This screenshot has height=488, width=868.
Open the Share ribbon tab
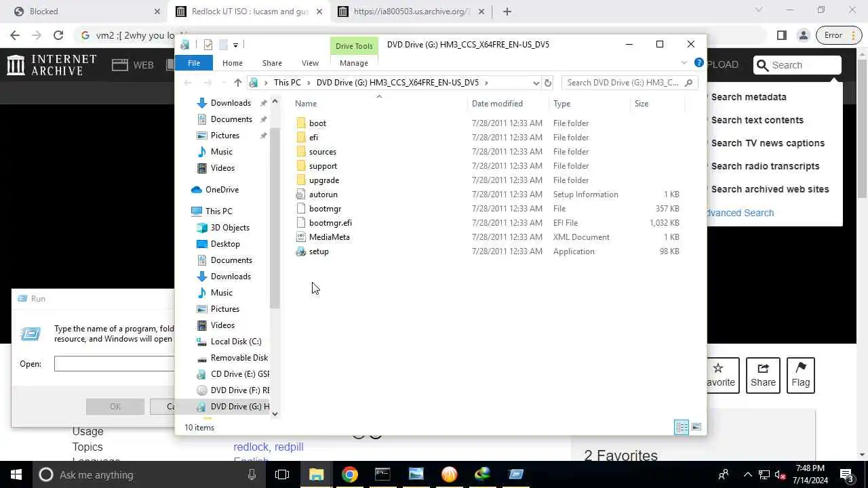(x=272, y=63)
